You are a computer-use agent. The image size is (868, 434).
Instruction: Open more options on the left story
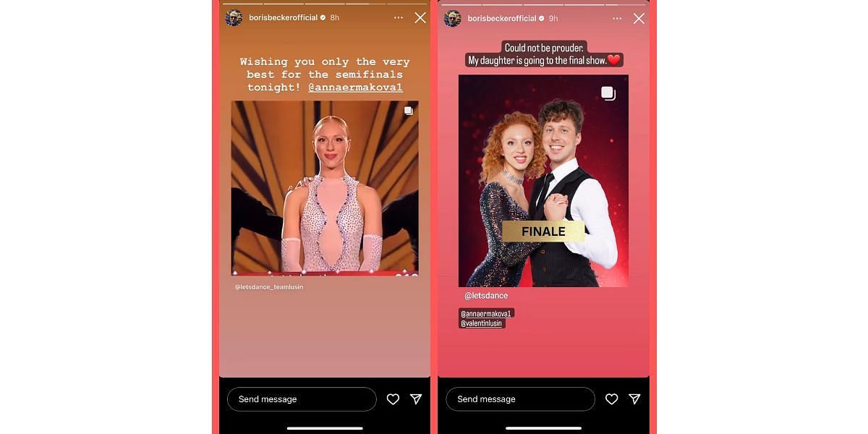point(399,17)
